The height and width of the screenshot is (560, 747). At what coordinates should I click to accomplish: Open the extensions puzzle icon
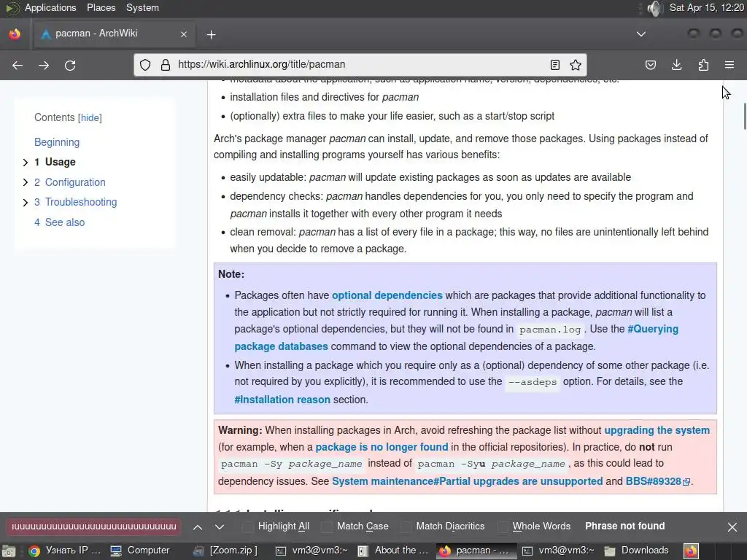coord(703,65)
